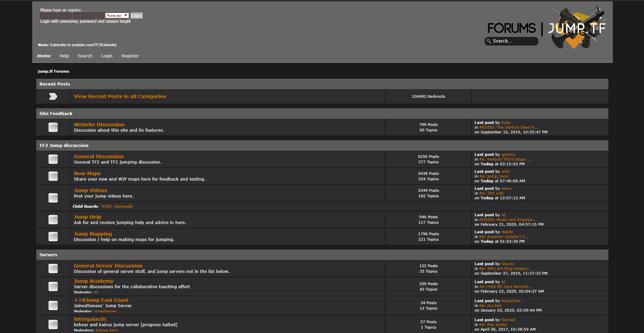Switch to the Search menu item

pyautogui.click(x=85, y=56)
